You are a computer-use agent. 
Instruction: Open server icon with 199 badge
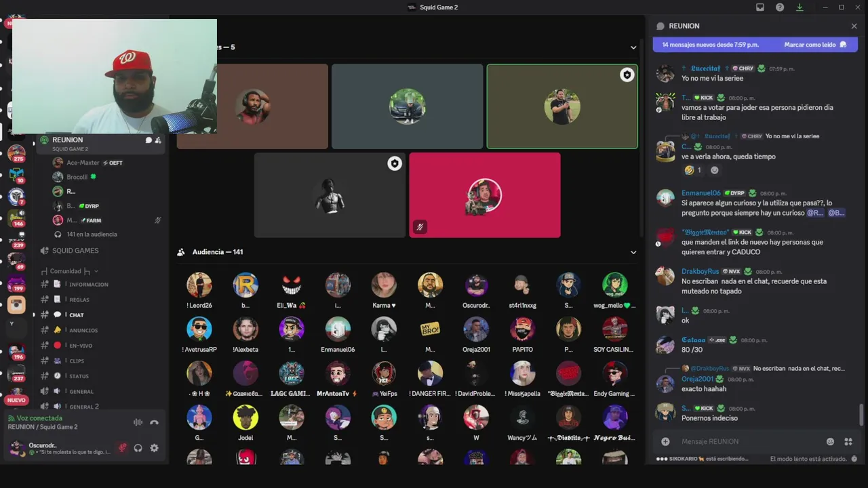tap(16, 283)
